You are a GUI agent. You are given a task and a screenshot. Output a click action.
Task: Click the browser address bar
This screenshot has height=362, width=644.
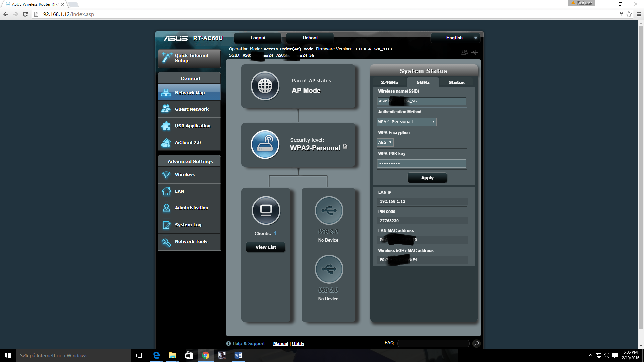click(325, 14)
